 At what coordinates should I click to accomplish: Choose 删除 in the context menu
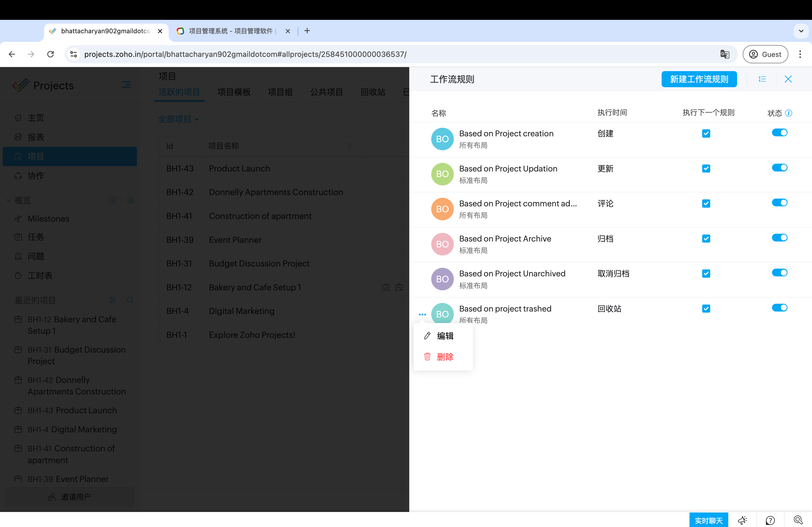click(x=445, y=357)
